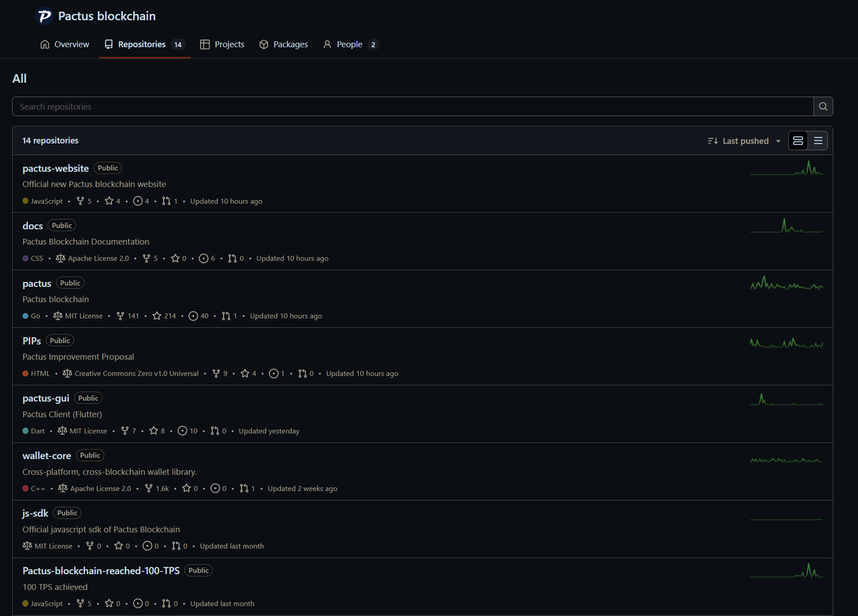The width and height of the screenshot is (858, 616).
Task: Click Public badge next to wallet-core
Action: tap(90, 455)
